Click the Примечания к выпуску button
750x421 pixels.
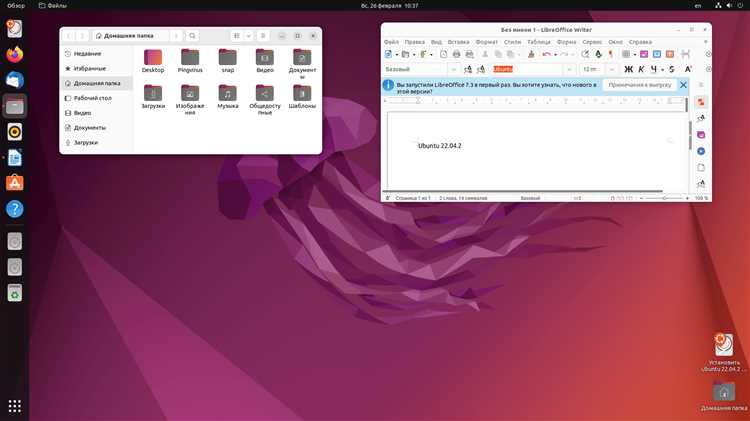(640, 85)
